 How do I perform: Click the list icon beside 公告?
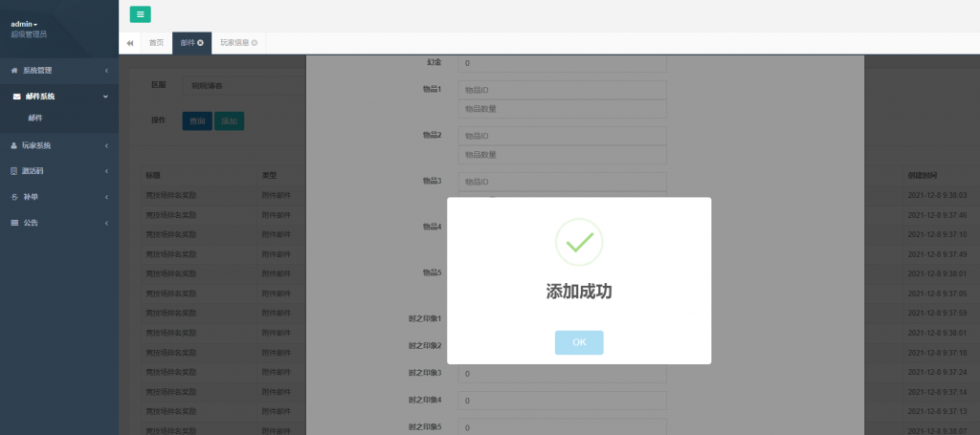pyautogui.click(x=15, y=223)
